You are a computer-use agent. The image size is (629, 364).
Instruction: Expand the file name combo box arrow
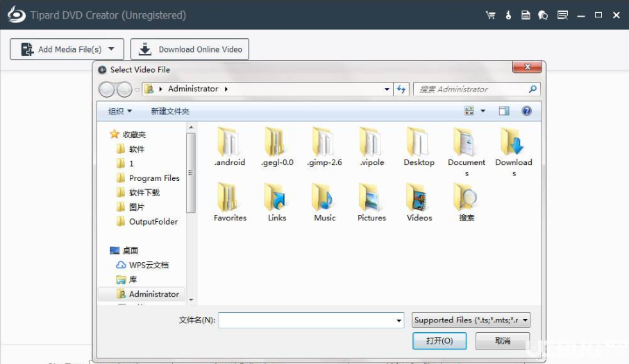click(x=399, y=320)
